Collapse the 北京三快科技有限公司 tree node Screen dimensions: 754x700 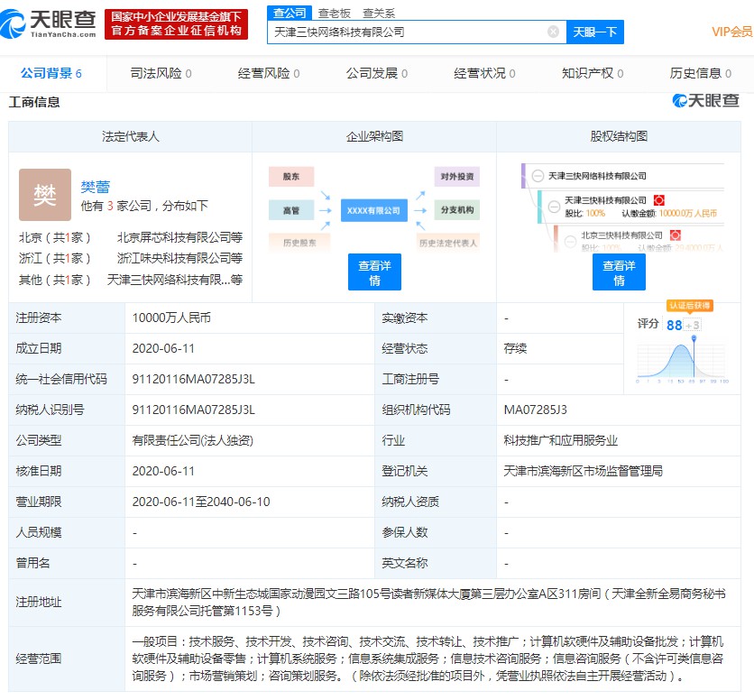[570, 241]
